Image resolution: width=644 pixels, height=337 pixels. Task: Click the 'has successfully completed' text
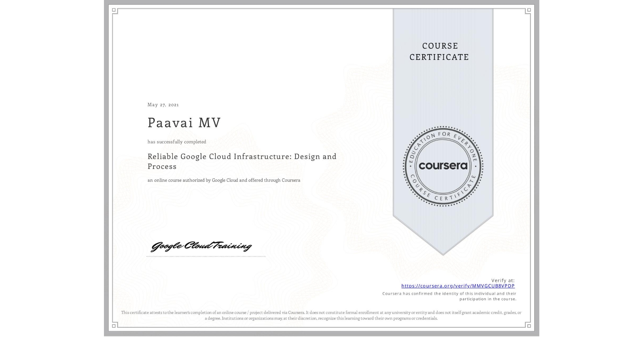177,142
